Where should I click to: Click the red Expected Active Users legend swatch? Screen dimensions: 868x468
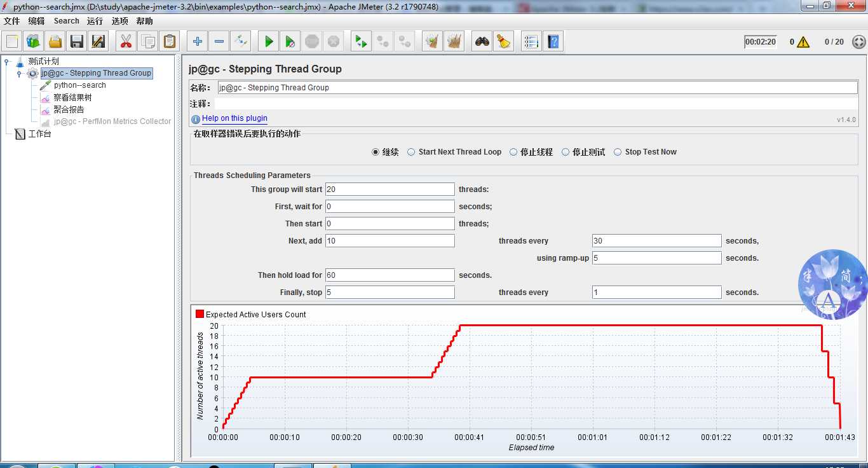[x=200, y=314]
